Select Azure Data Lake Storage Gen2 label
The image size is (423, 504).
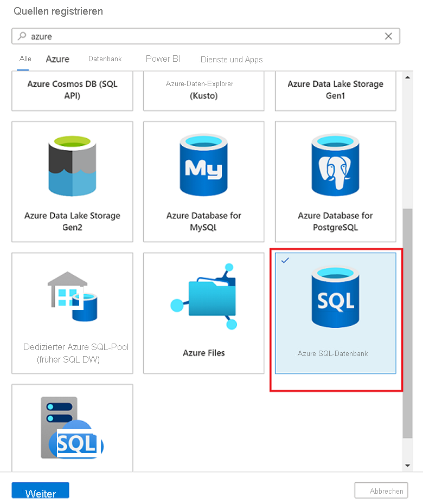point(72,222)
